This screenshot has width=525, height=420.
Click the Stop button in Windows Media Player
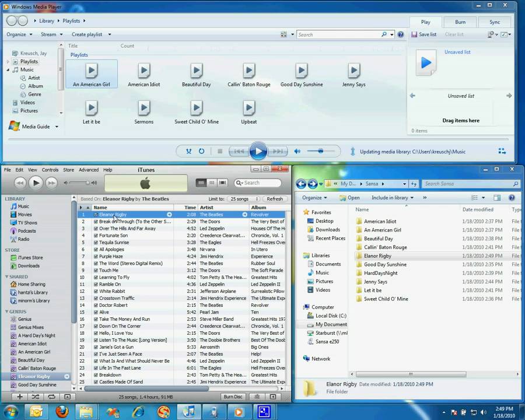coord(220,152)
